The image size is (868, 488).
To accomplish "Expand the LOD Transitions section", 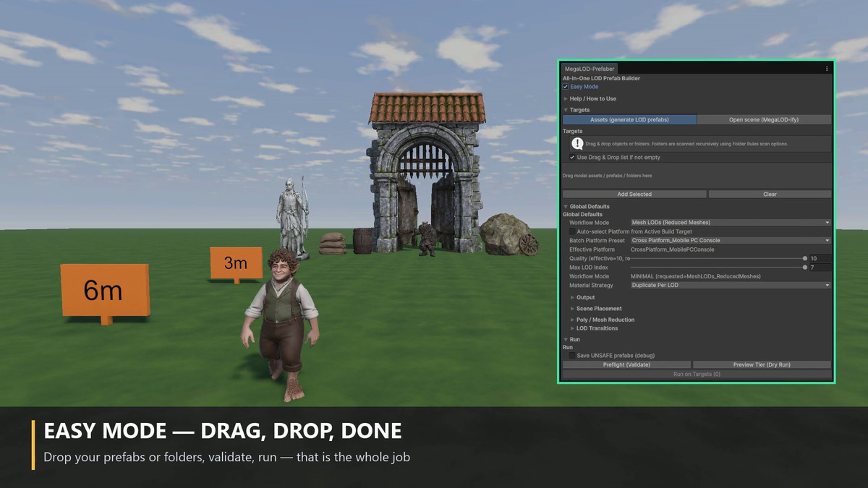I will pyautogui.click(x=594, y=328).
